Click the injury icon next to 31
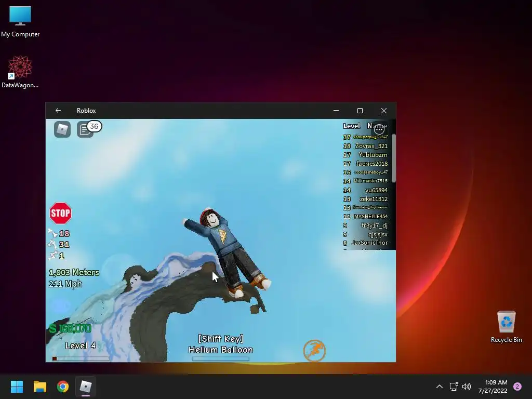 (x=52, y=244)
